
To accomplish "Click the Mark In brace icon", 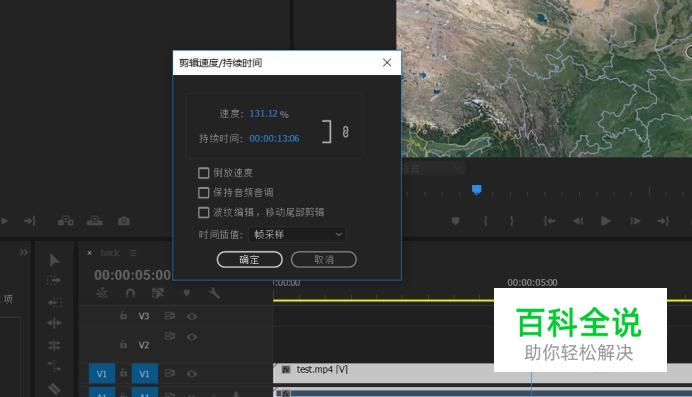I will click(485, 221).
